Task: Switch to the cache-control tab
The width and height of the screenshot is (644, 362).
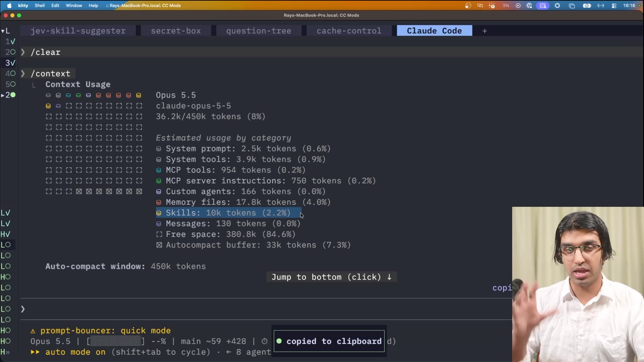Action: 349,31
